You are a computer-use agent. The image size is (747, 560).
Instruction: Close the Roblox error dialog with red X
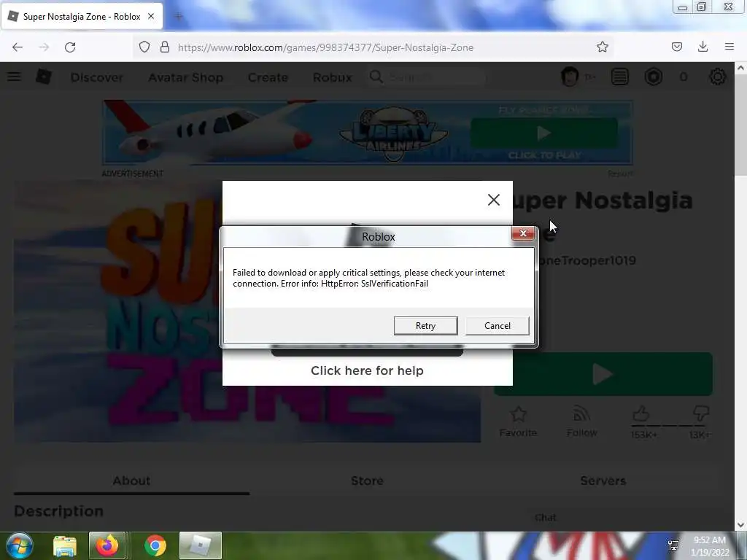click(523, 233)
